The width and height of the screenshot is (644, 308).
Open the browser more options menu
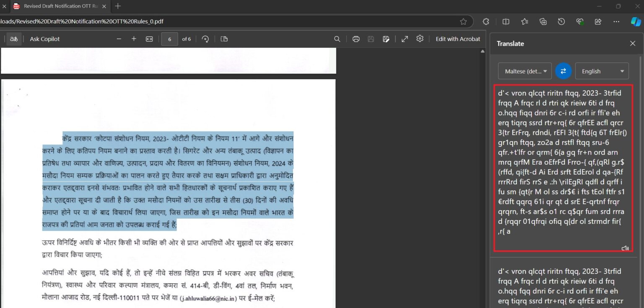616,21
